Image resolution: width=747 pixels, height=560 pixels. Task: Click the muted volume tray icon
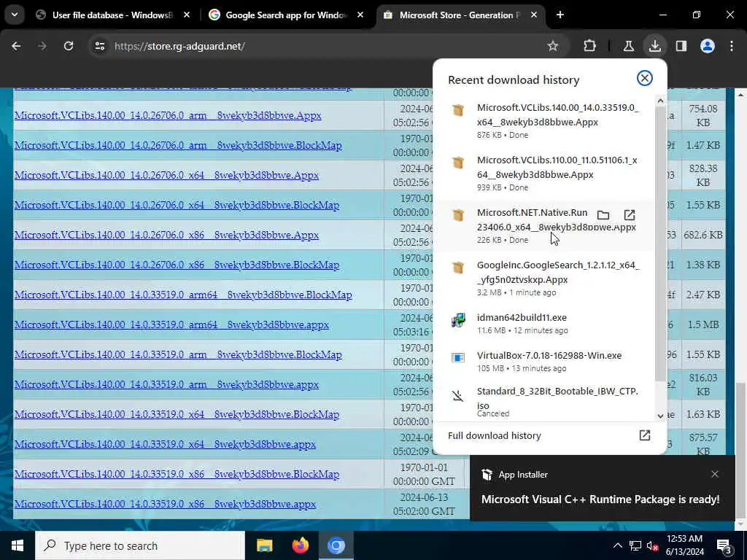(652, 545)
